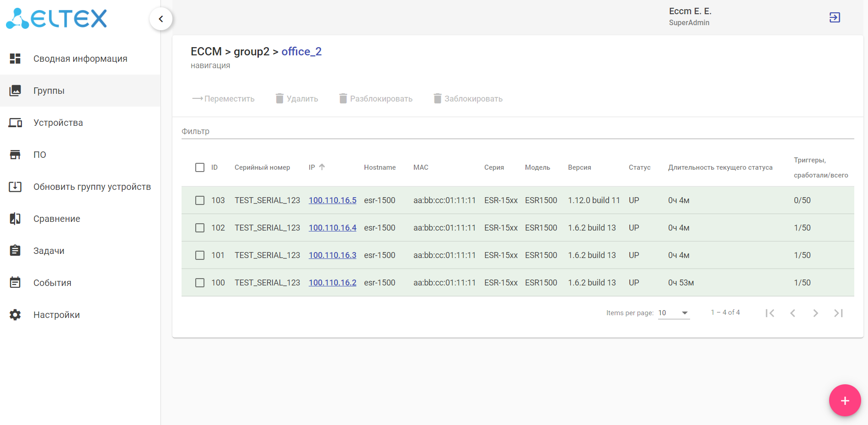Screen dimensions: 868x425
Task: Go to the next page arrow
Action: click(x=815, y=313)
